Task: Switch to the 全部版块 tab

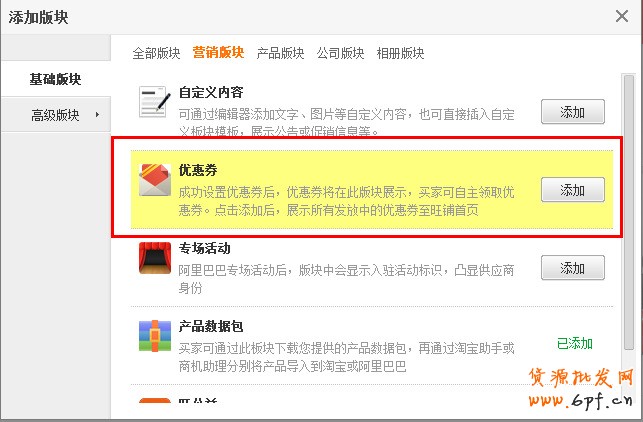Action: pos(156,53)
